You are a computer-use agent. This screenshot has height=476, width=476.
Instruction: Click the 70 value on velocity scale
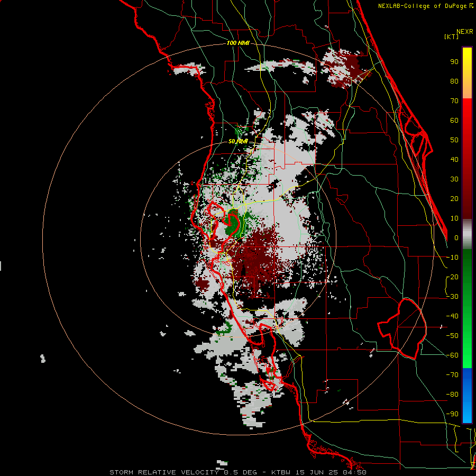454,101
